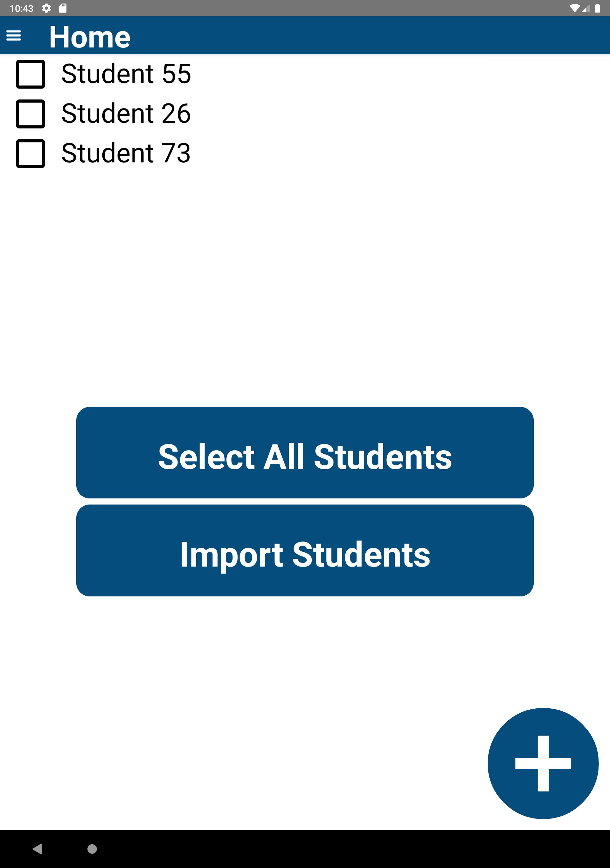Image resolution: width=610 pixels, height=868 pixels.
Task: Tap the 10:43 clock in status bar
Action: [x=21, y=8]
